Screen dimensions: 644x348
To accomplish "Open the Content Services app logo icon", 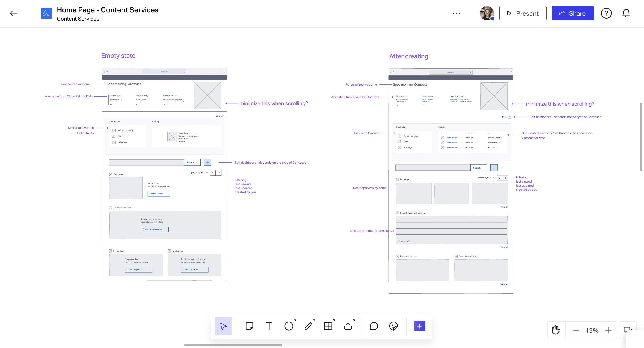I will click(46, 13).
